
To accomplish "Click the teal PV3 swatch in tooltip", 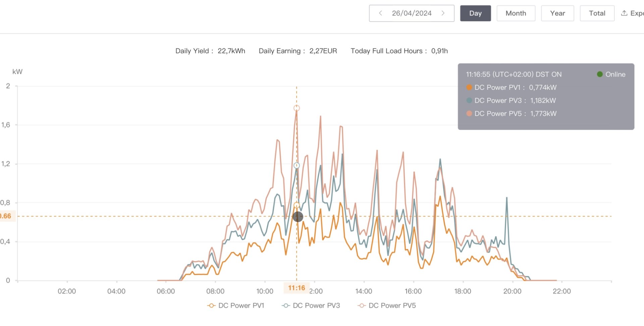I will 469,100.
